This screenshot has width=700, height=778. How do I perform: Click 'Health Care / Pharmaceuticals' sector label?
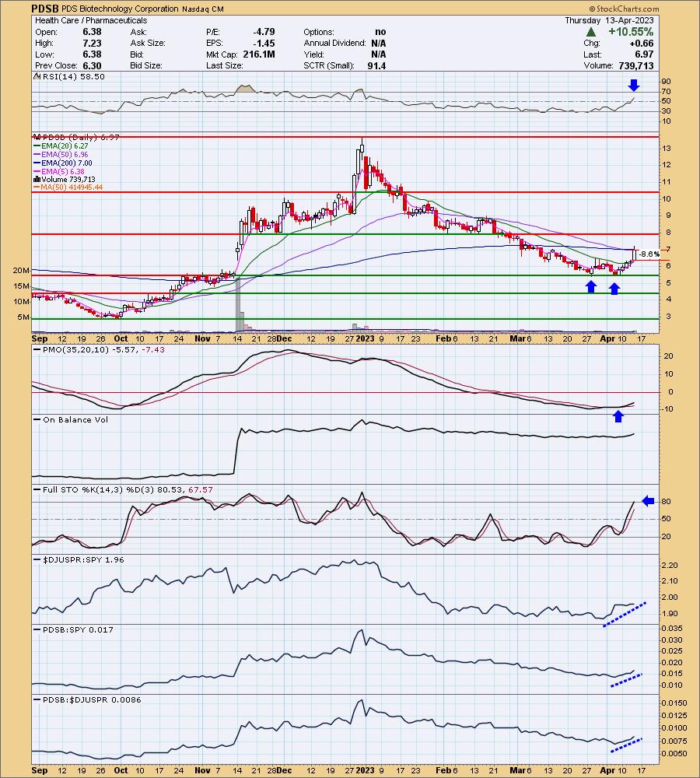pyautogui.click(x=91, y=20)
